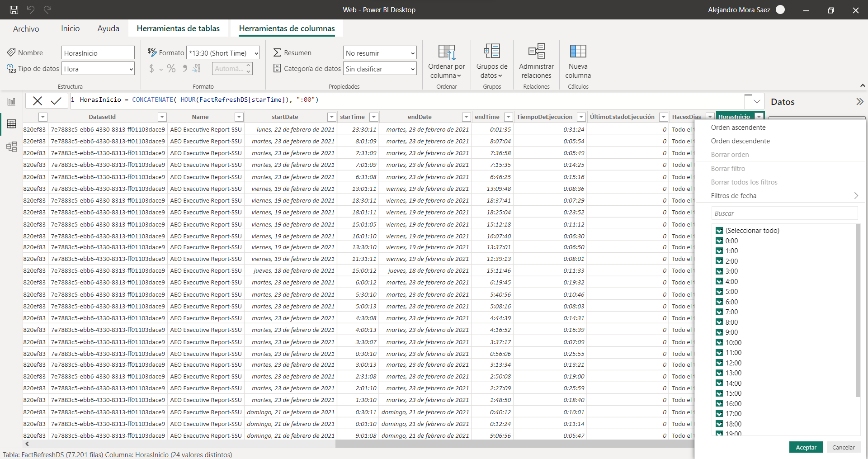Uncheck the 12:00 filter checkbox
The height and width of the screenshot is (459, 868).
tap(719, 363)
